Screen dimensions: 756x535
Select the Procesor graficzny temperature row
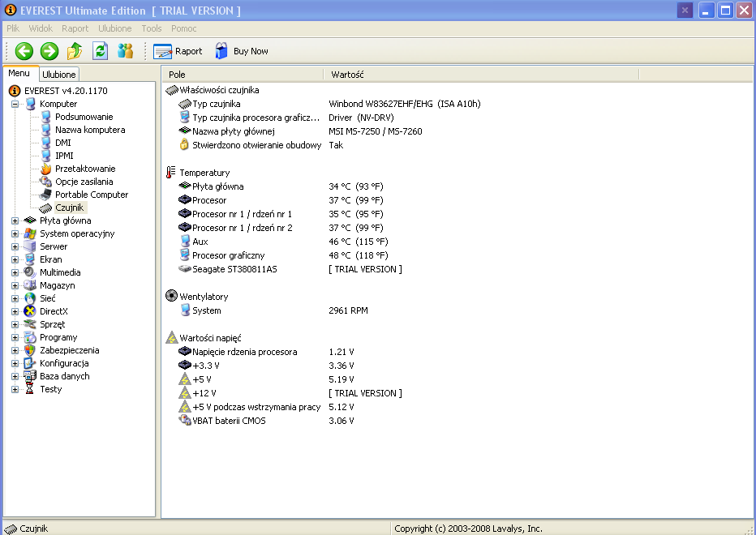[284, 255]
